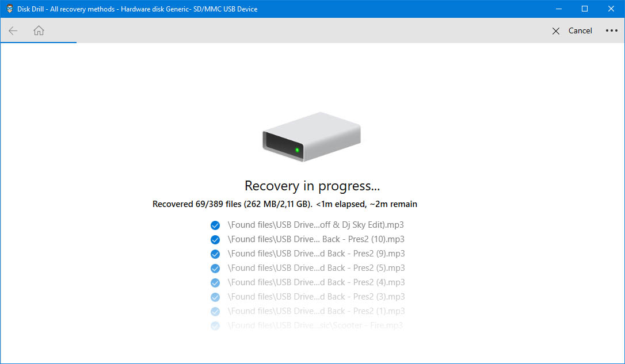The height and width of the screenshot is (364, 625).
Task: Maximize the Disk Drill window
Action: point(585,9)
